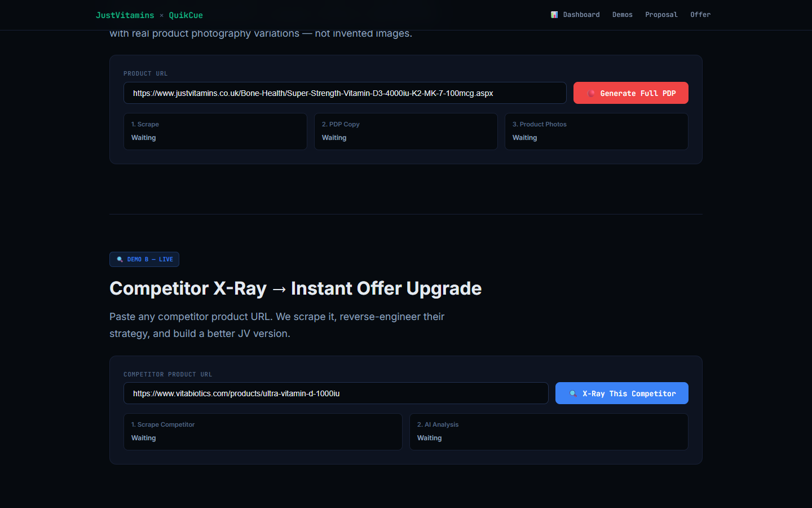The height and width of the screenshot is (508, 812).
Task: Select the 1. Scrape status card
Action: (215, 132)
